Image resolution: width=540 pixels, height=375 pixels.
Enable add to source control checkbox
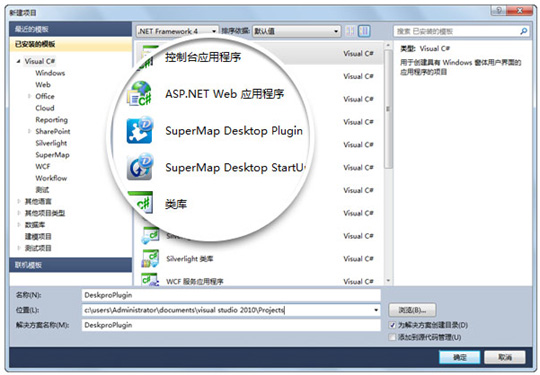click(x=392, y=337)
